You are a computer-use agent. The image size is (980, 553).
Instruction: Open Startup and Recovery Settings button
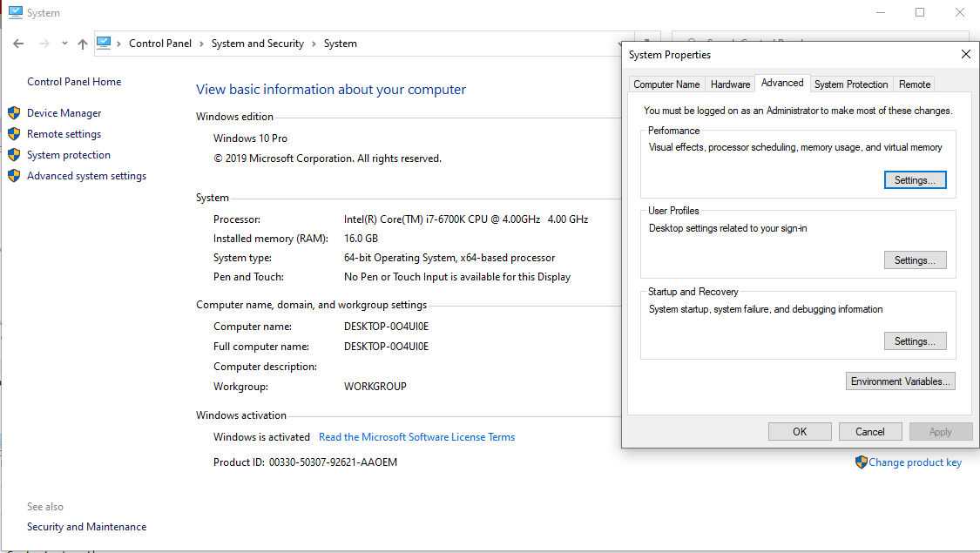[x=915, y=341]
